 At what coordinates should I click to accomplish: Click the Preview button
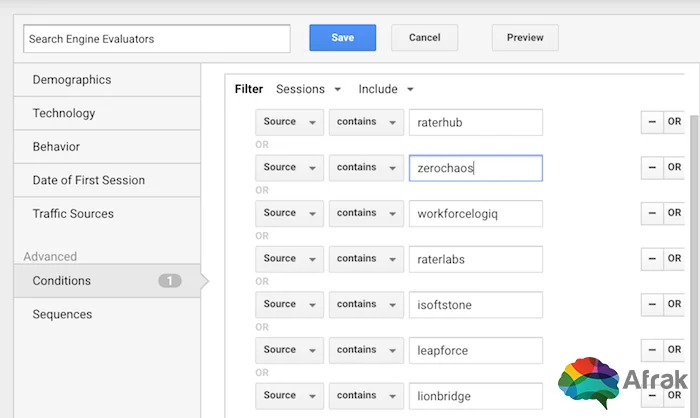[525, 38]
